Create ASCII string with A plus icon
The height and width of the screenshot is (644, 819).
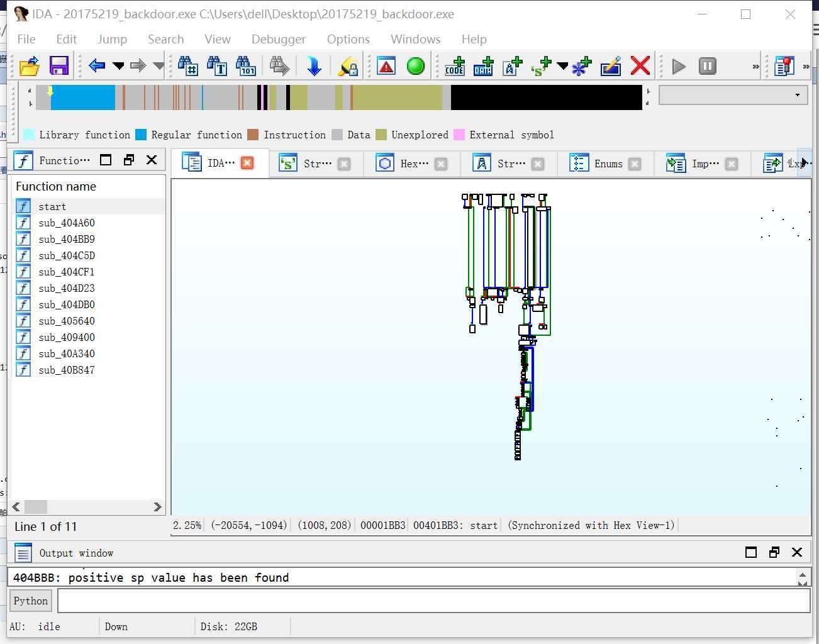pos(513,65)
